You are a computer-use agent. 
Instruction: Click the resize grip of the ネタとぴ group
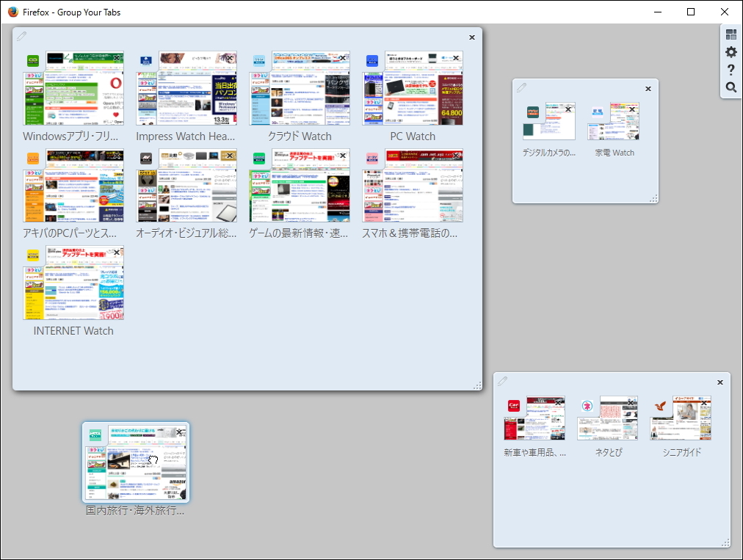click(x=725, y=543)
